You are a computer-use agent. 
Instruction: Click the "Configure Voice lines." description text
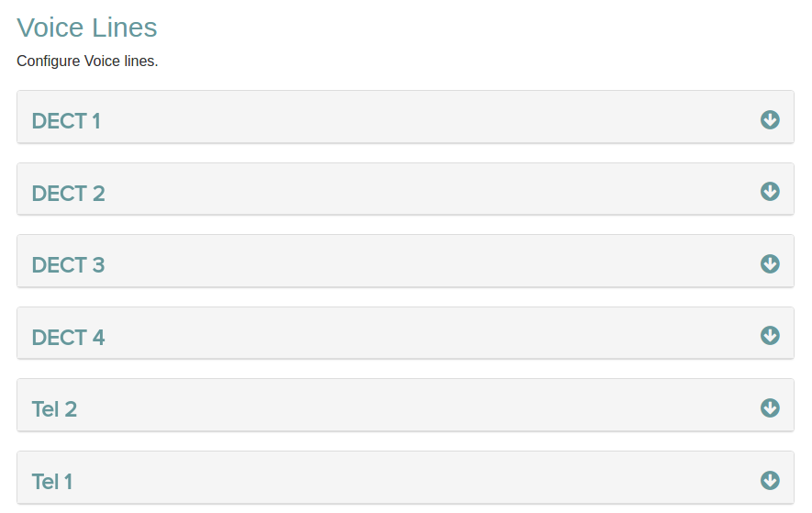click(87, 62)
